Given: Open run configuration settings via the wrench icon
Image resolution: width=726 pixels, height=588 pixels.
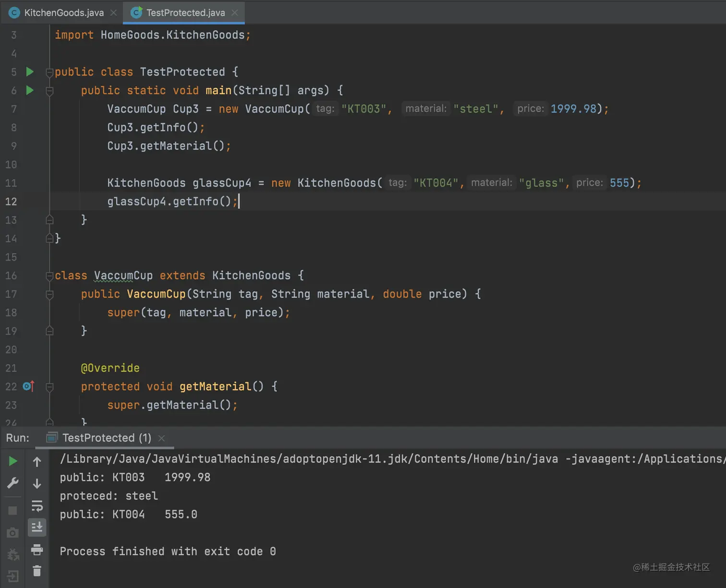Looking at the screenshot, I should pos(13,483).
